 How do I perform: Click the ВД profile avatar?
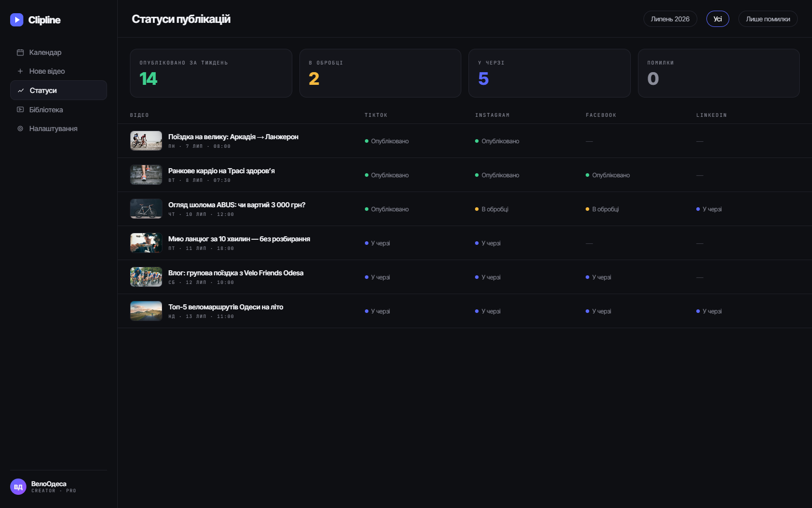click(18, 487)
